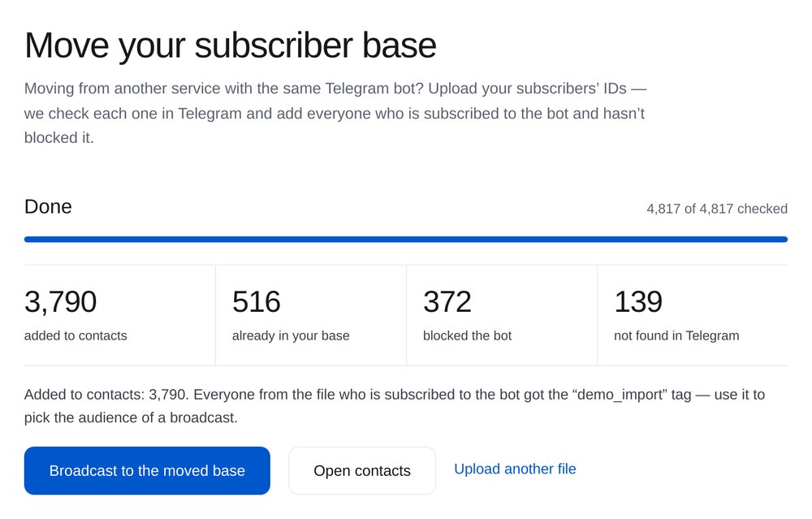
Task: Click the intro description paragraph
Action: [335, 113]
